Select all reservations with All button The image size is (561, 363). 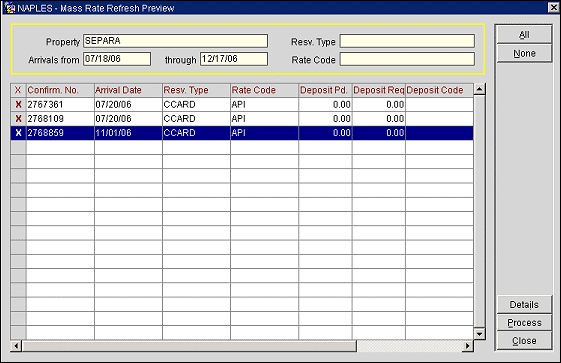click(524, 35)
